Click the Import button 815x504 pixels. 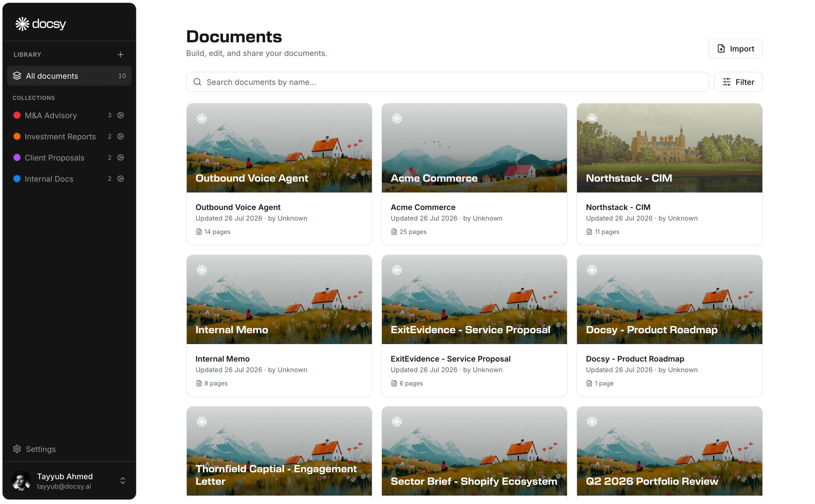click(735, 48)
